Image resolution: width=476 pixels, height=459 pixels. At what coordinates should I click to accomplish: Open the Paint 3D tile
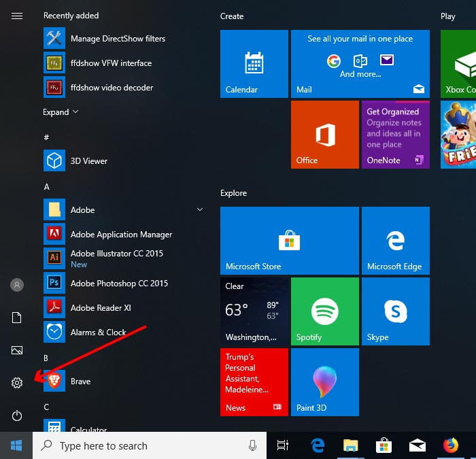pyautogui.click(x=325, y=382)
